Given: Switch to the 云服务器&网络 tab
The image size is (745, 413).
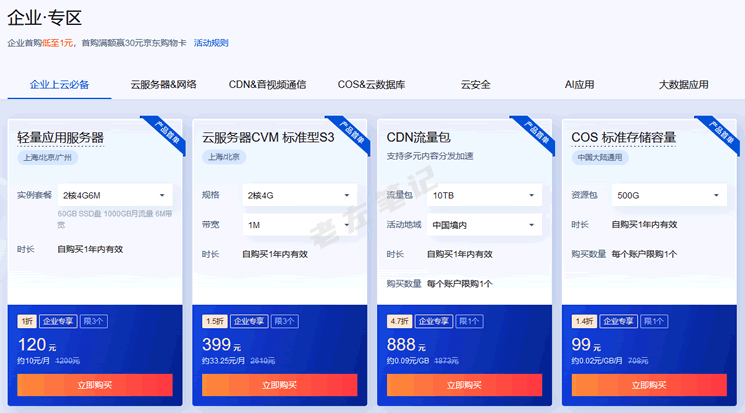Looking at the screenshot, I should 163,85.
